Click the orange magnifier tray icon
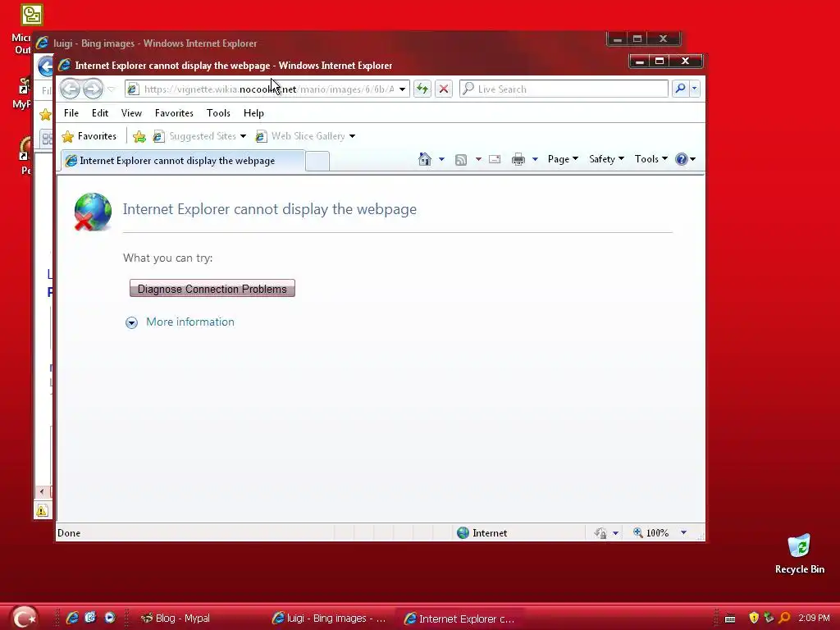The height and width of the screenshot is (630, 840). click(x=784, y=619)
